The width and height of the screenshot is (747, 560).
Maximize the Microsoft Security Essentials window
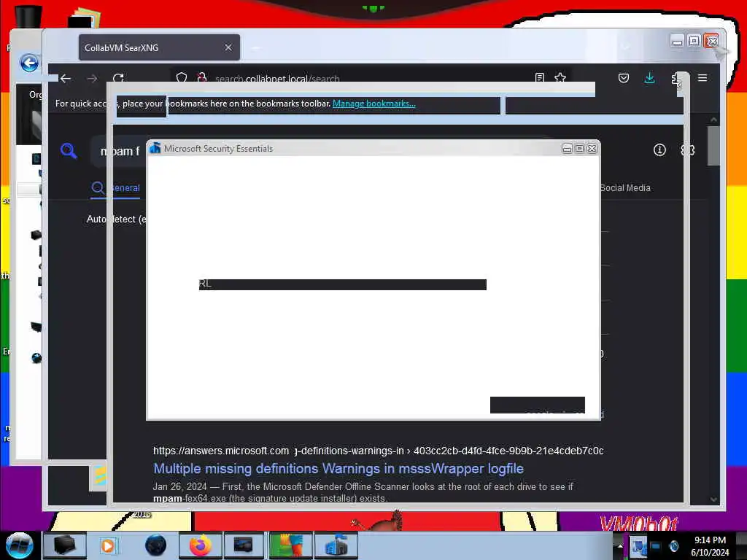coord(579,149)
